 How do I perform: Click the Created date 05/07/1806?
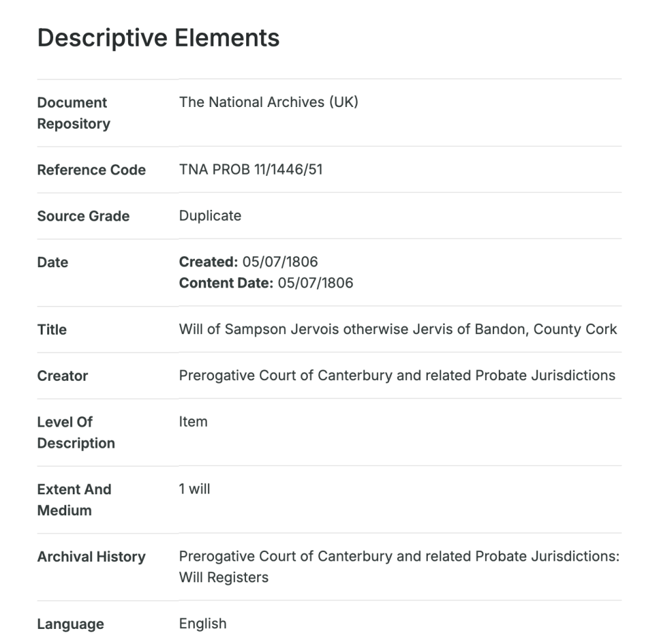click(280, 262)
